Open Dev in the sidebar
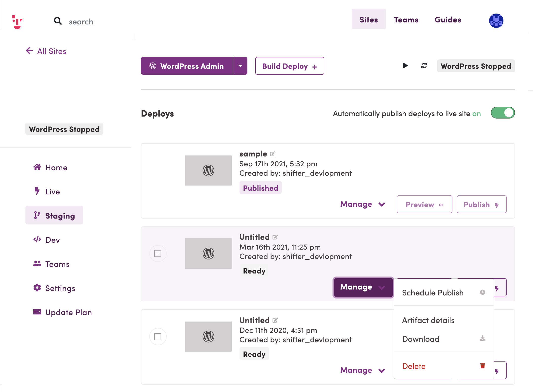This screenshot has width=533, height=392. 47,240
